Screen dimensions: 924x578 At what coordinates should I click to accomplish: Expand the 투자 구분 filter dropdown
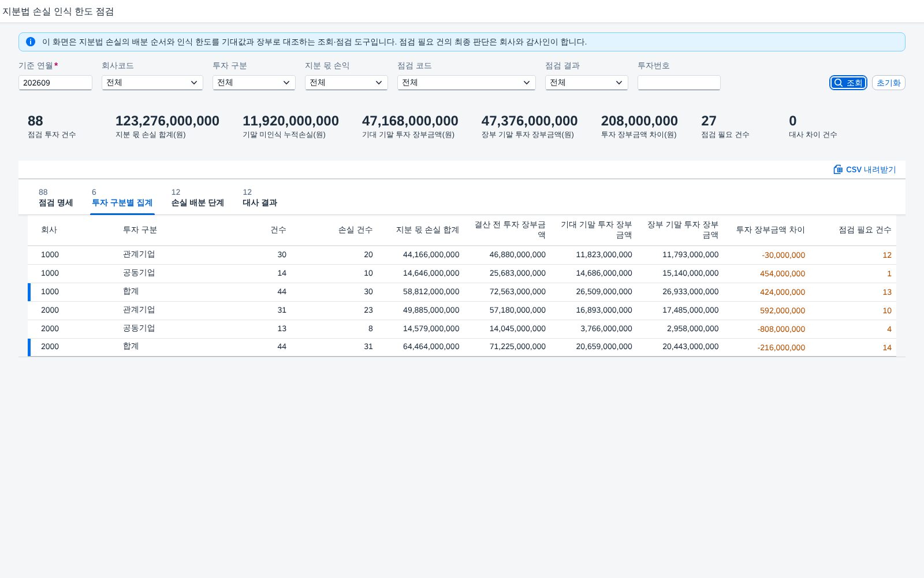tap(254, 83)
